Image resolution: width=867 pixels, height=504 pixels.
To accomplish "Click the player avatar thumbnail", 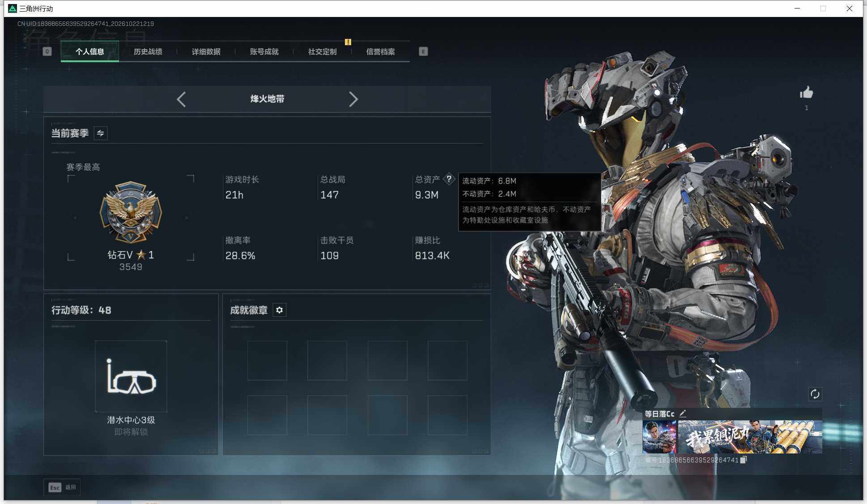I will click(x=659, y=437).
